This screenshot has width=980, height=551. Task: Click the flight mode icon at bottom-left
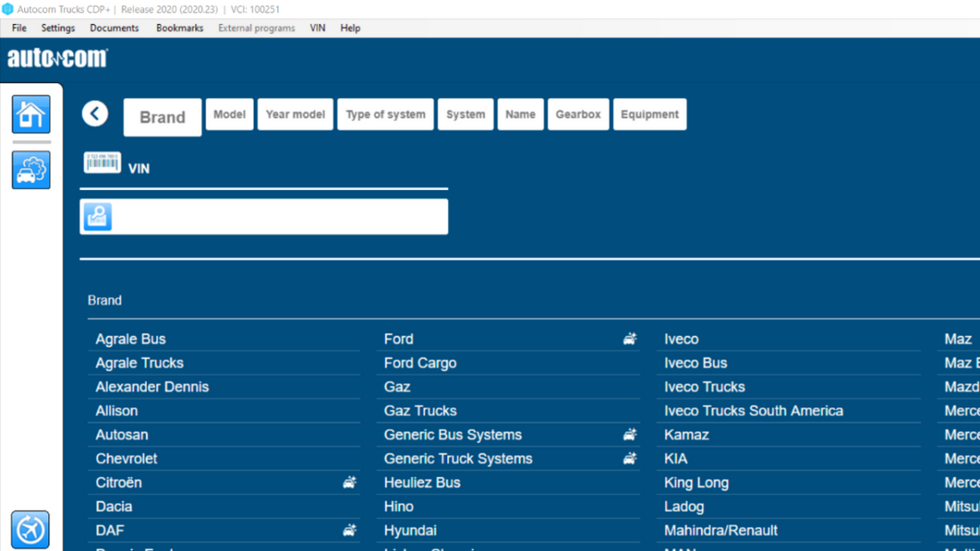point(31,530)
